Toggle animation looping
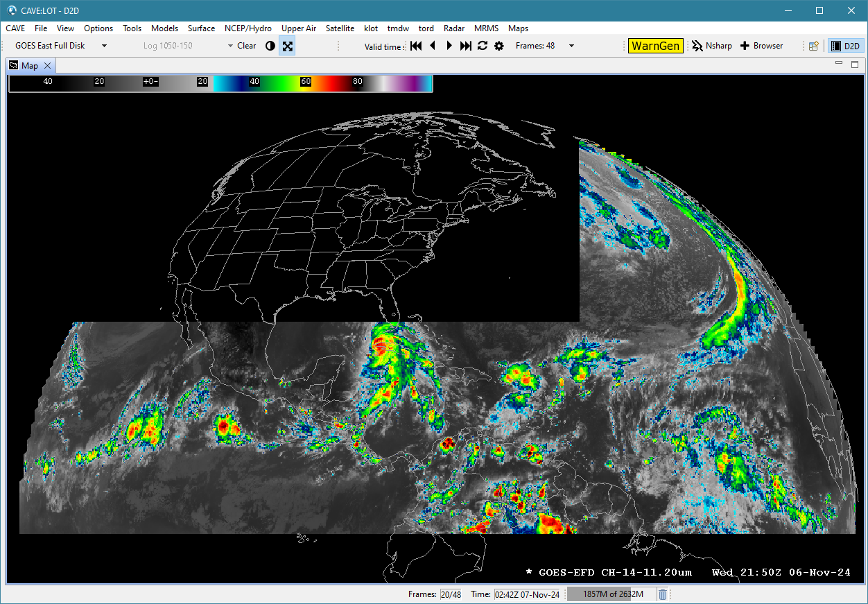Screen dimensions: 868x604 (x=483, y=46)
